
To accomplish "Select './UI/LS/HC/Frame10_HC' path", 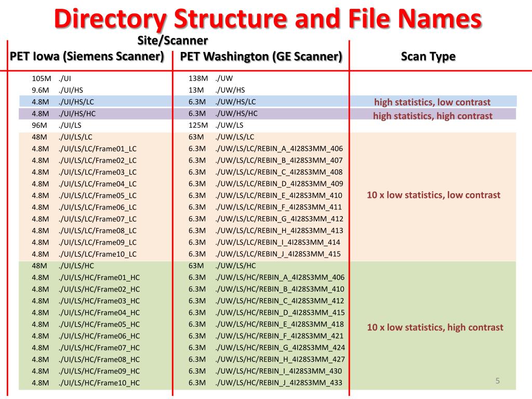I will pos(99,383).
